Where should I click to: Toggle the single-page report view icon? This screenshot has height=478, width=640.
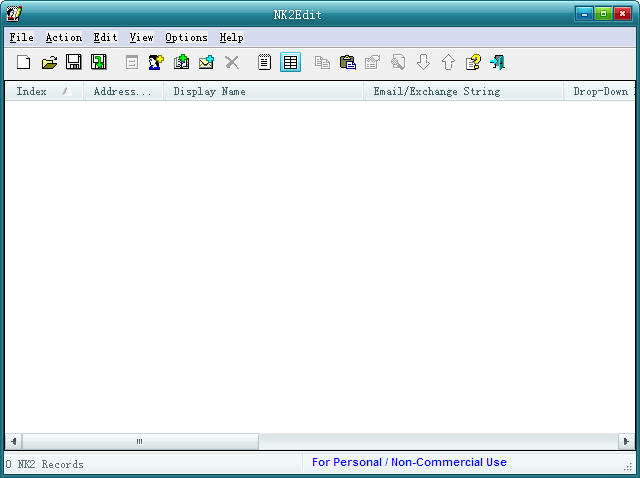(265, 62)
